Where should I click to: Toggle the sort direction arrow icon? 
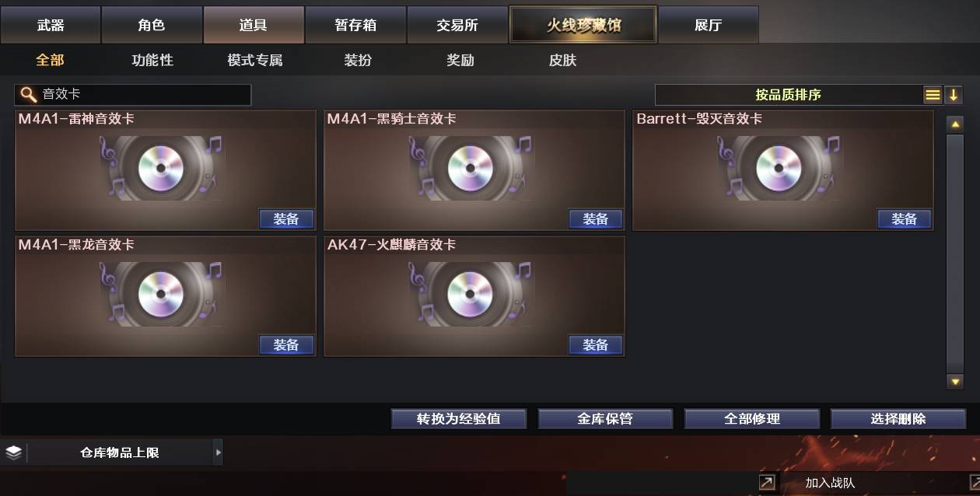(954, 95)
